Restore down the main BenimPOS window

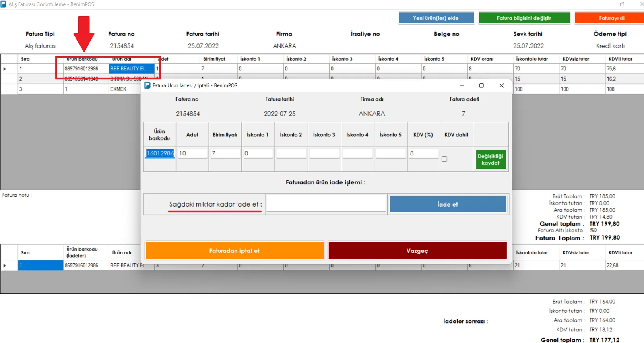[622, 4]
